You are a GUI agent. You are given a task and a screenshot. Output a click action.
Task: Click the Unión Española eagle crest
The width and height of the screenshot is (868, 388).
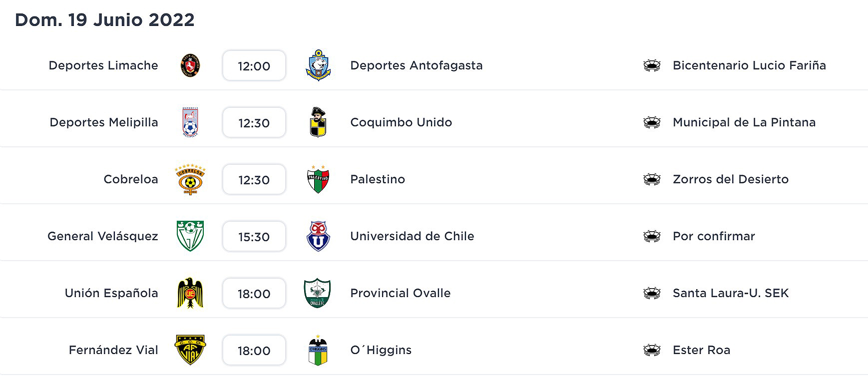click(190, 293)
